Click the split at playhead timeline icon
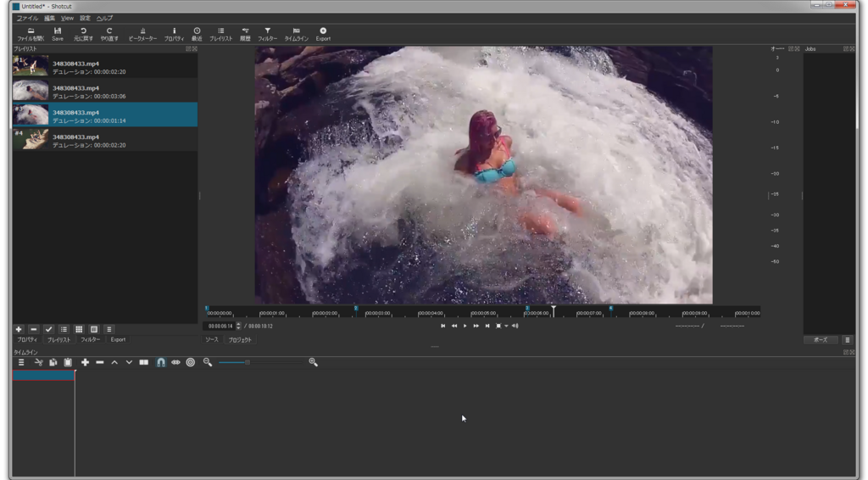The image size is (868, 480). click(x=144, y=362)
